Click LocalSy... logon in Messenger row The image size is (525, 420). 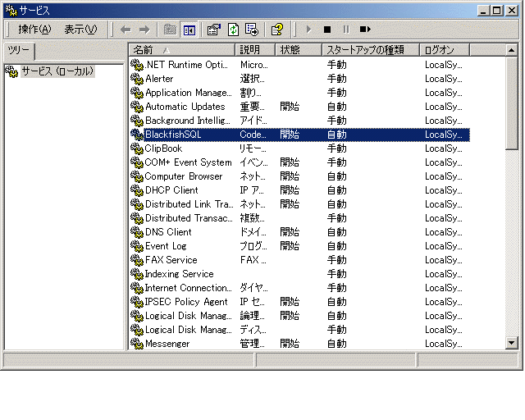443,344
